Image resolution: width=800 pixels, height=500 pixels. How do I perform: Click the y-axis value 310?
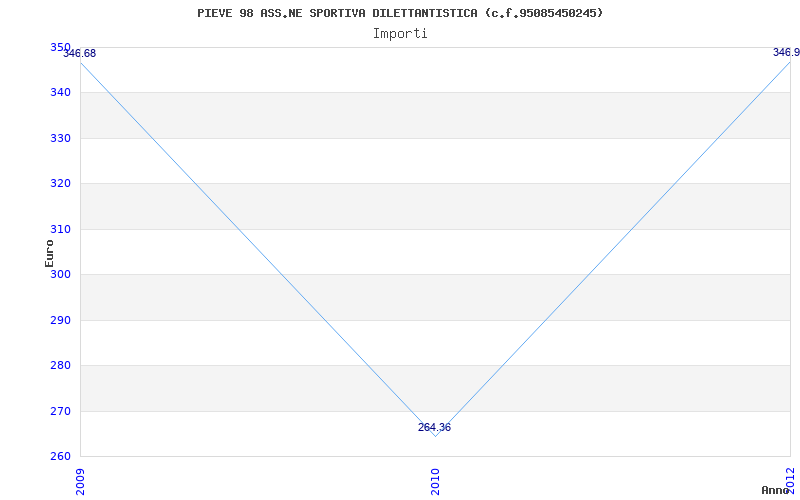60,229
